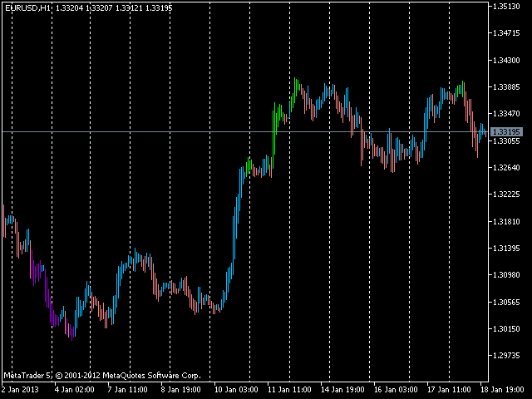
Task: Click the 1.33470 price scale value
Action: pyautogui.click(x=506, y=114)
